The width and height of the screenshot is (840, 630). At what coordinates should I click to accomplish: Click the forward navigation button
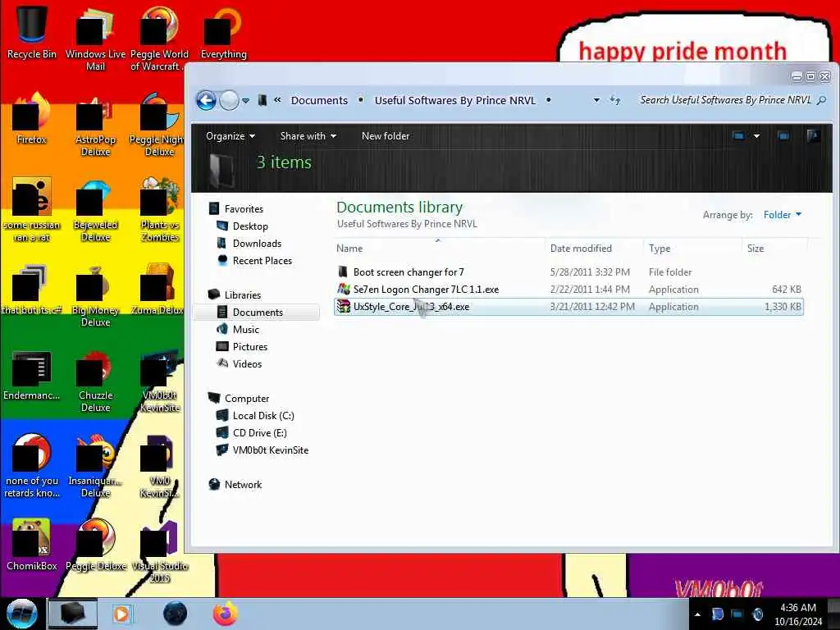230,100
